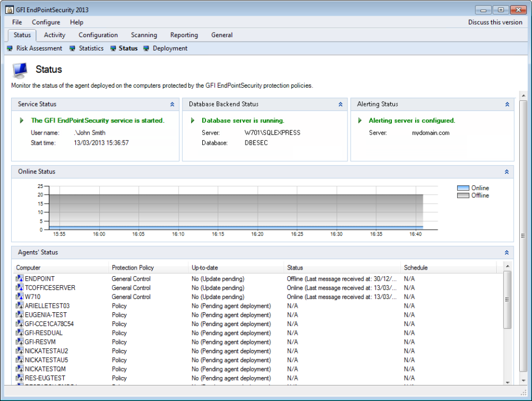
Task: Select the W710 computer icon
Action: 19,297
